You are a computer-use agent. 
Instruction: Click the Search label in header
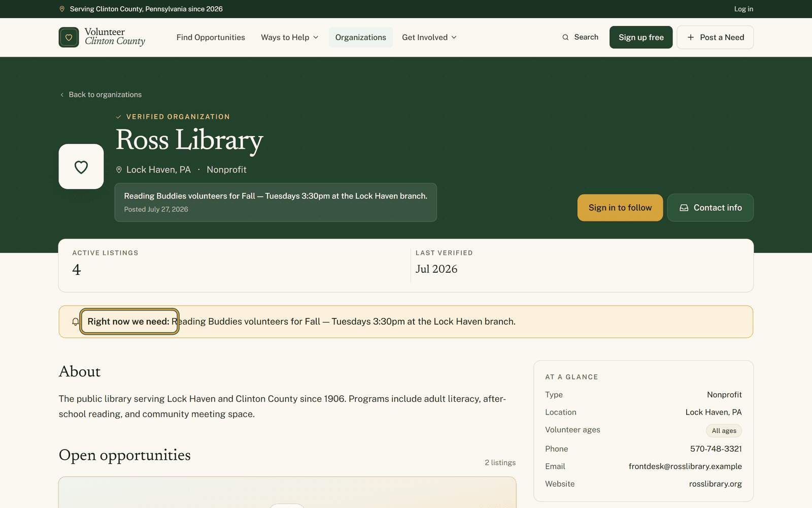(x=586, y=37)
